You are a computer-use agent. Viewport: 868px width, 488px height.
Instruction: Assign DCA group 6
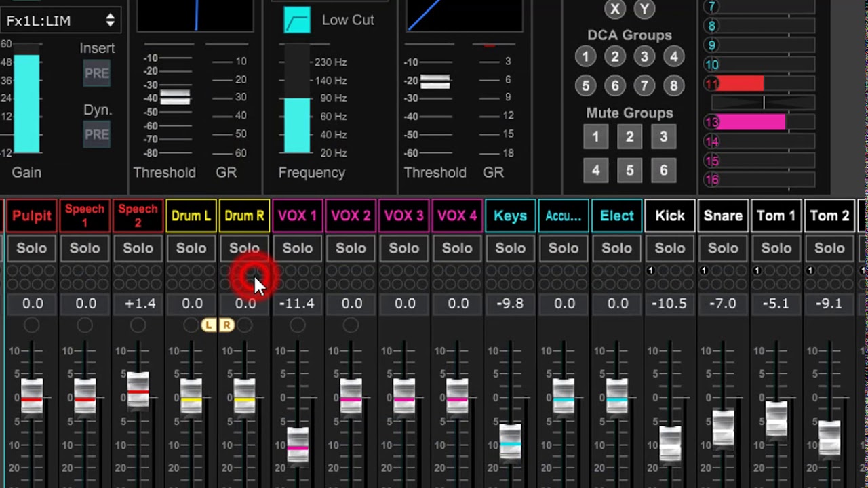click(615, 86)
